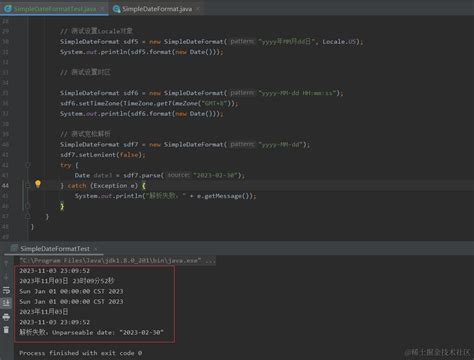Toggle scroll to end in run console
The image size is (474, 360).
[6, 303]
